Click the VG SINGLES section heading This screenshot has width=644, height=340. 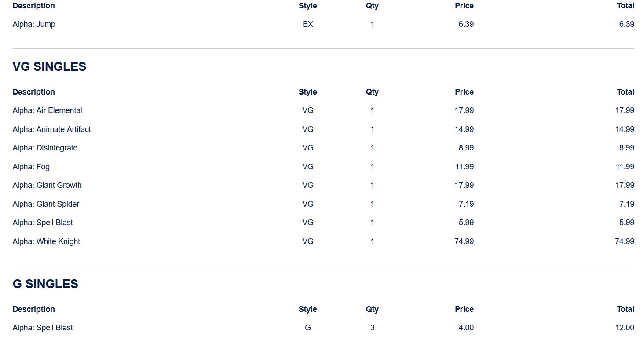click(49, 66)
